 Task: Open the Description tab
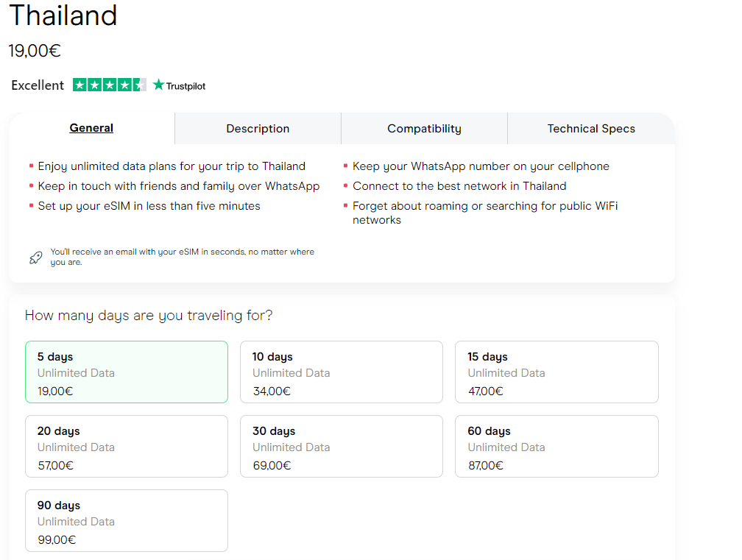coord(258,129)
